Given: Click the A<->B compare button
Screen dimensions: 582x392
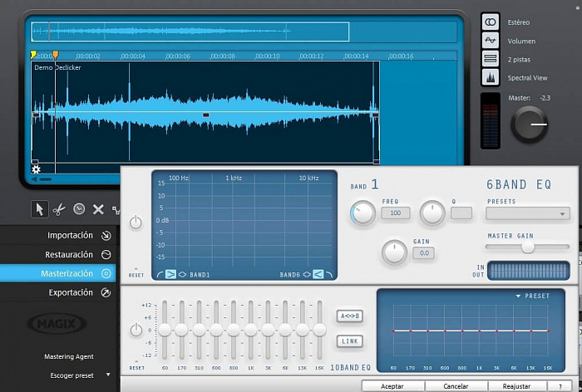Looking at the screenshot, I should pyautogui.click(x=350, y=316).
